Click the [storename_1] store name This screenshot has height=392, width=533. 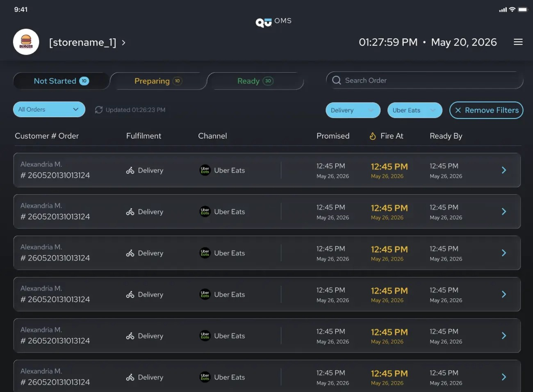click(83, 43)
